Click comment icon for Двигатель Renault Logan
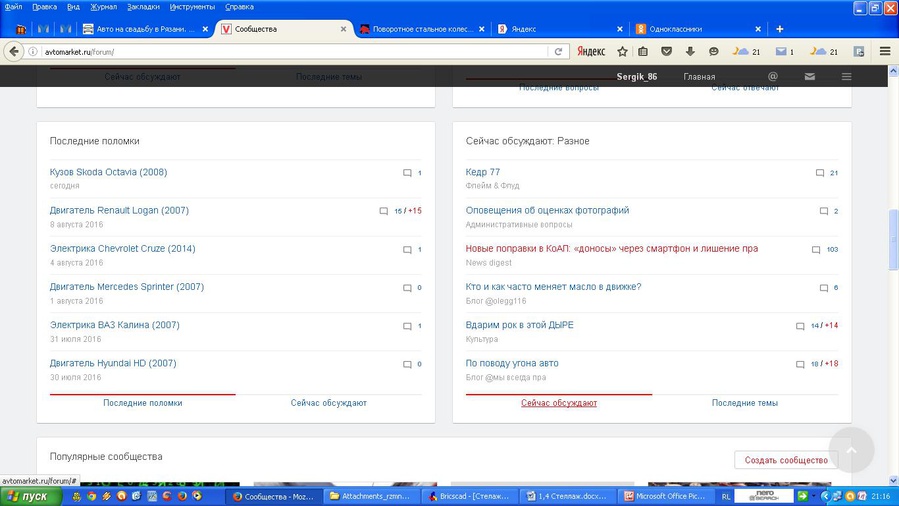The image size is (899, 506). pos(384,211)
